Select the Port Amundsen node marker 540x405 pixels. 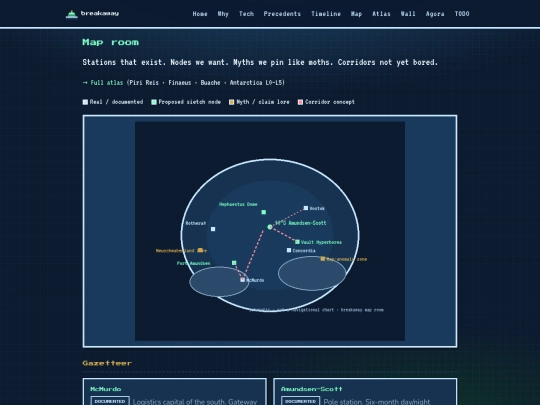tap(234, 263)
